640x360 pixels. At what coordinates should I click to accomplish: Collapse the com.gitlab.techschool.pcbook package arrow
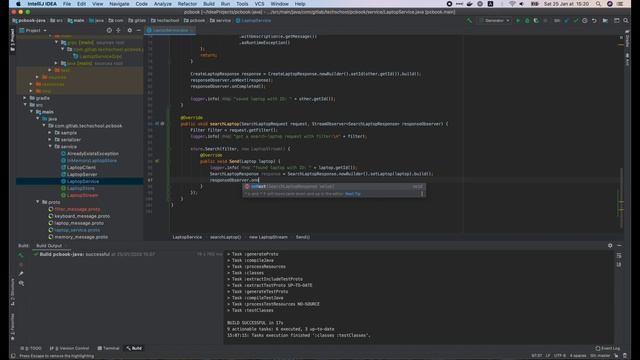(44, 126)
